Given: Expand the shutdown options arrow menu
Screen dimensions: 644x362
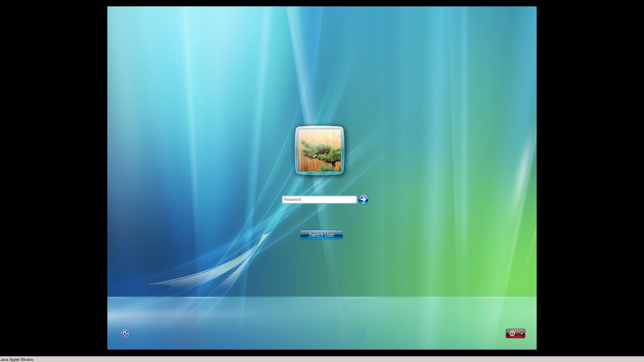Looking at the screenshot, I should pyautogui.click(x=522, y=334).
